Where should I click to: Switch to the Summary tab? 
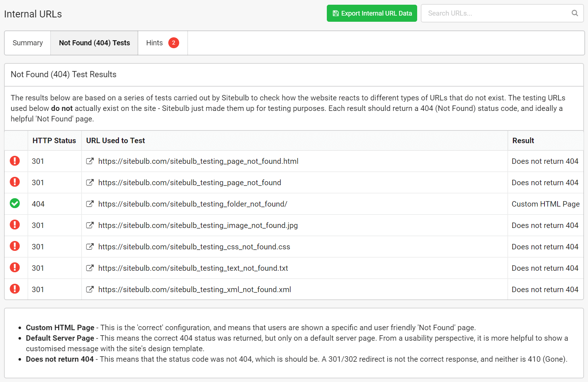pos(28,43)
